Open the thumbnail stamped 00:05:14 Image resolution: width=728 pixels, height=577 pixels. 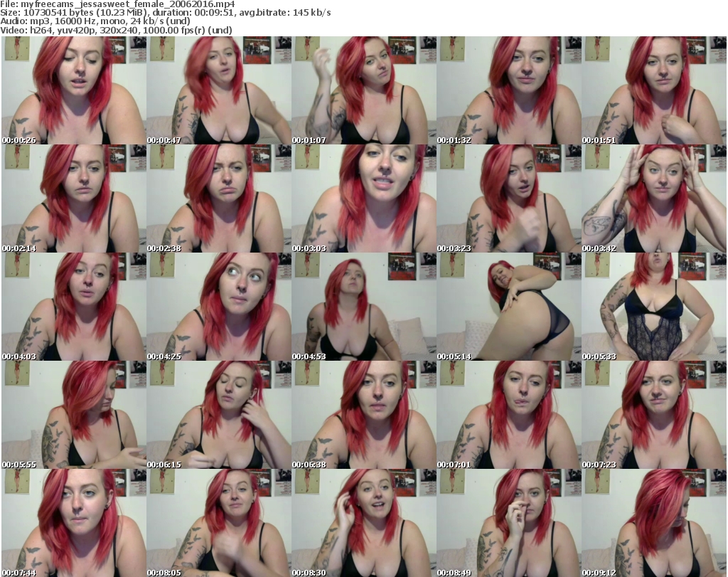(509, 307)
